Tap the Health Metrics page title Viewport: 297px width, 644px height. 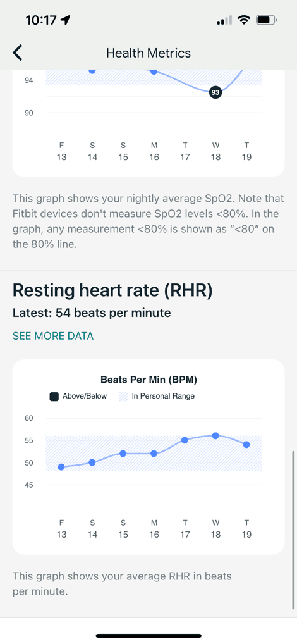pos(148,53)
